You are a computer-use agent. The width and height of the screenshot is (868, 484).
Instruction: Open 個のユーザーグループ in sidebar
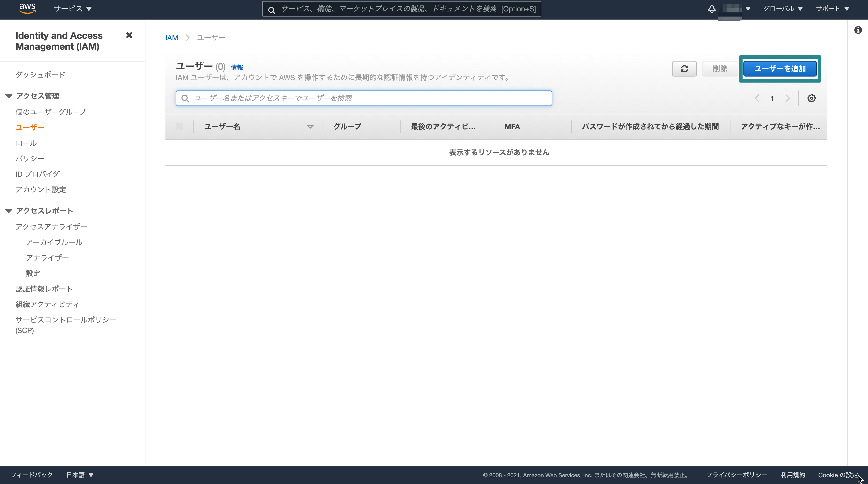[x=51, y=112]
